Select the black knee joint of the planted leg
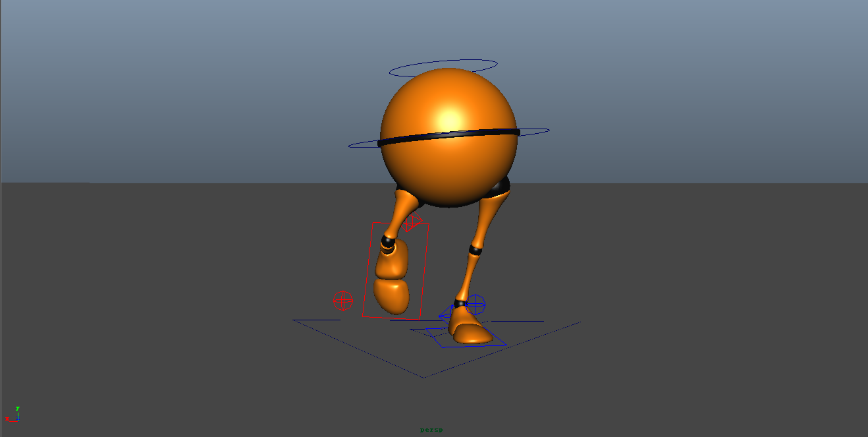The height and width of the screenshot is (437, 868). tap(476, 250)
